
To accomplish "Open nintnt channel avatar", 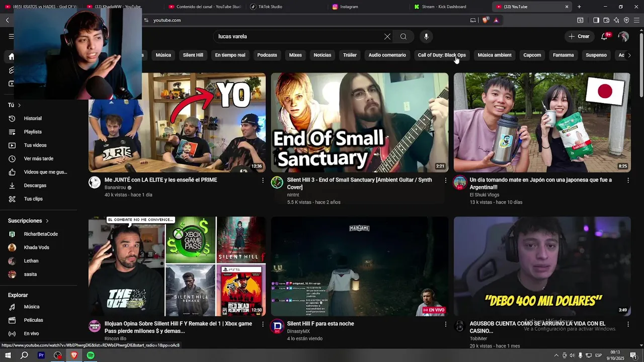I will pos(277,183).
